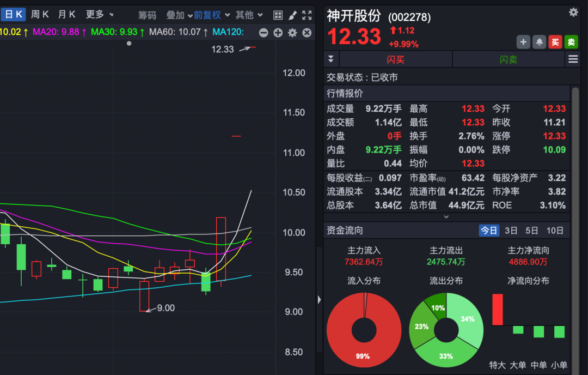Select 3日 capital flow period

511,231
